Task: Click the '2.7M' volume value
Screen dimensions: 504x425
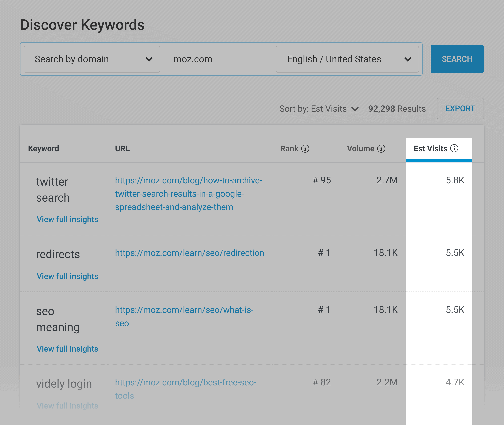Action: (x=387, y=180)
